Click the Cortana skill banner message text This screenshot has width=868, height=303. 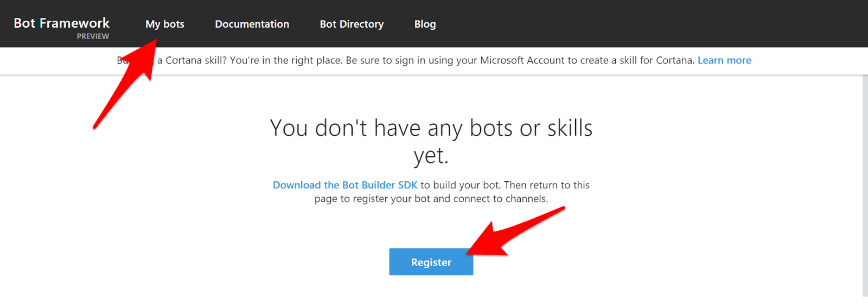380,60
